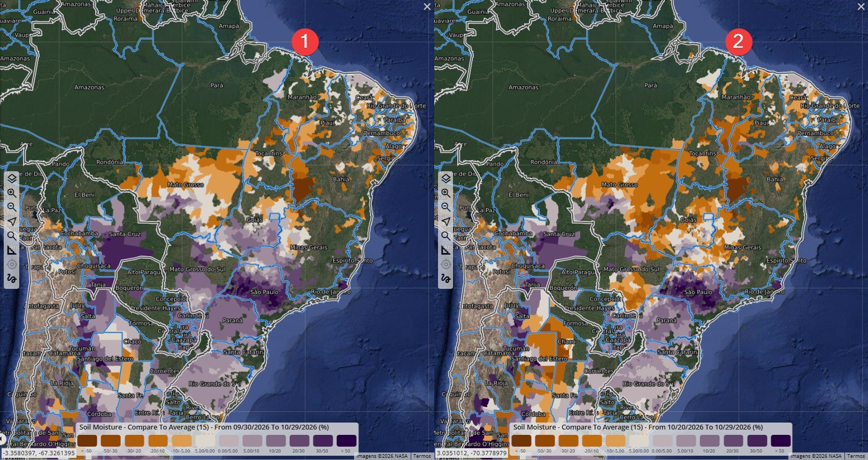Zoom in on the left map
This screenshot has width=868, height=460.
point(12,193)
